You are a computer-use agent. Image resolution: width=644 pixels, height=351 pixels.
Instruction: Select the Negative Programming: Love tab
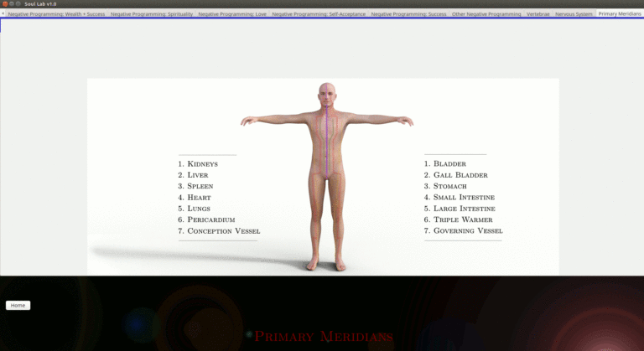[232, 14]
